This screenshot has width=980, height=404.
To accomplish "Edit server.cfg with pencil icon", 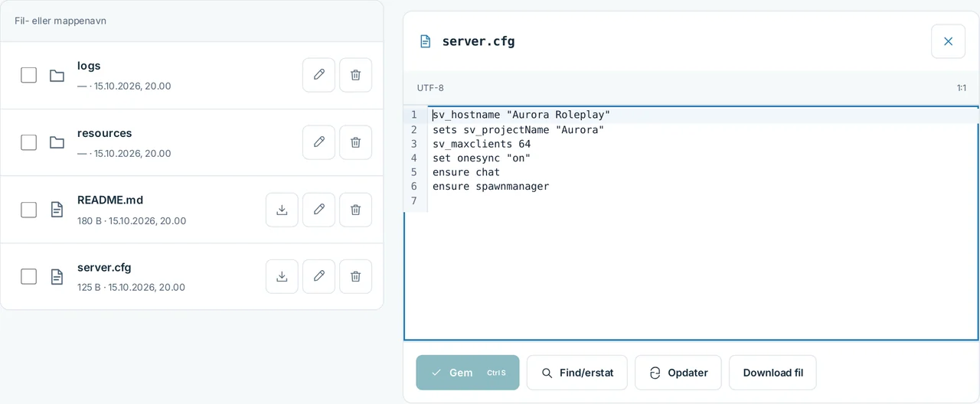I will tap(318, 276).
